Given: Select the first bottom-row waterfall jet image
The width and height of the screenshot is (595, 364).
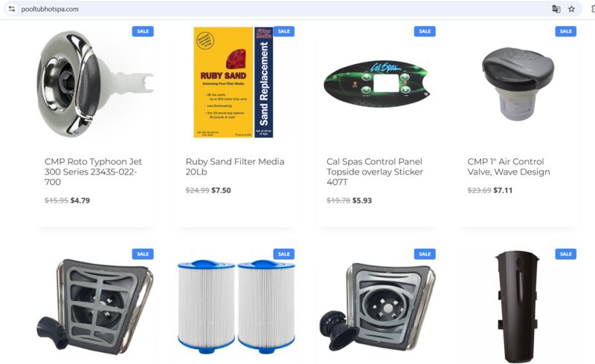Looking at the screenshot, I should 95,307.
